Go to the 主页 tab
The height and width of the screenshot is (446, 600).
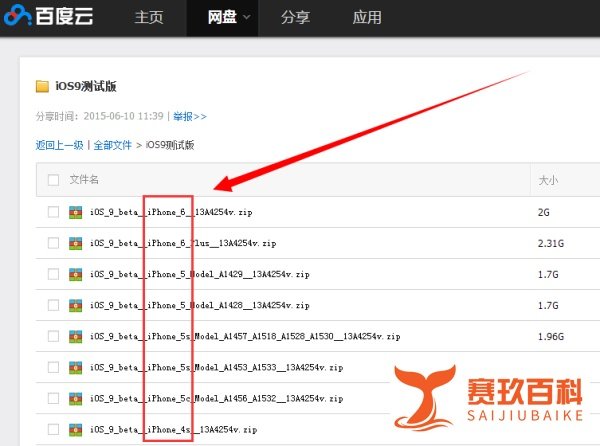point(149,17)
